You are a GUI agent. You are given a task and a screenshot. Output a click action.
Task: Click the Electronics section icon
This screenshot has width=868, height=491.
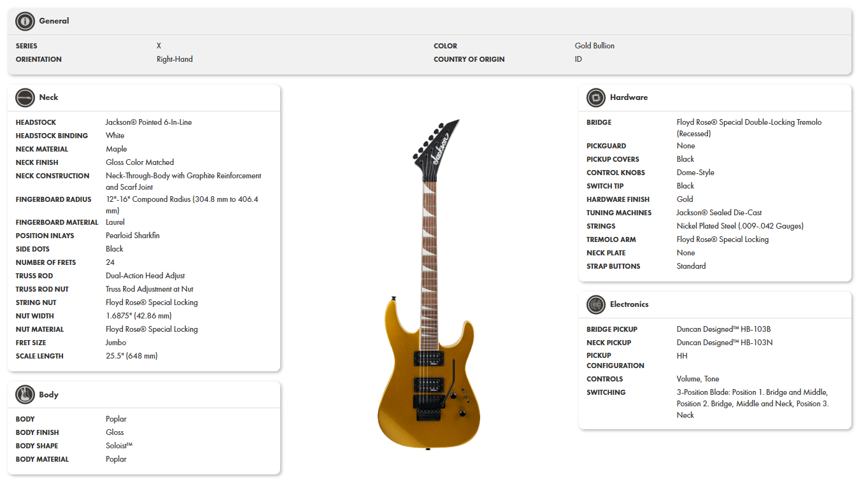coord(596,304)
